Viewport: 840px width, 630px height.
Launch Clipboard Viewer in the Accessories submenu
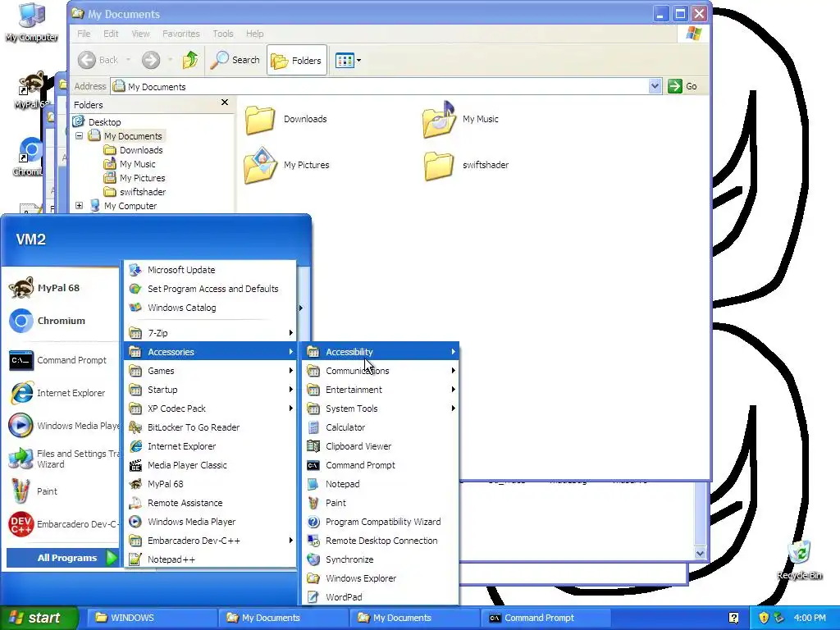click(381, 445)
